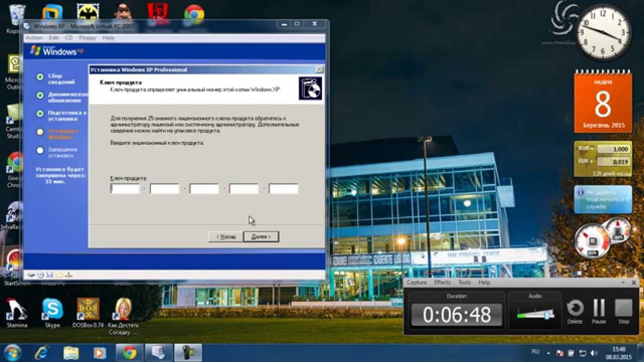
Task: Open the taskbar clock showing 15:48
Action: (x=619, y=352)
